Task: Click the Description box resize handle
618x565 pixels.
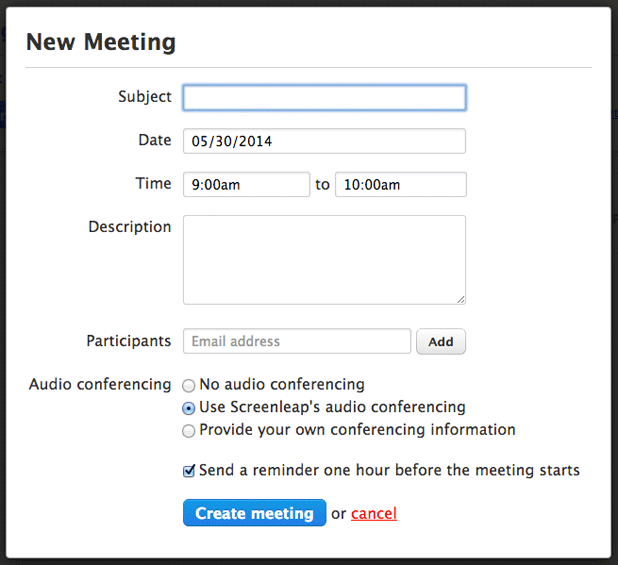Action: pos(461,299)
